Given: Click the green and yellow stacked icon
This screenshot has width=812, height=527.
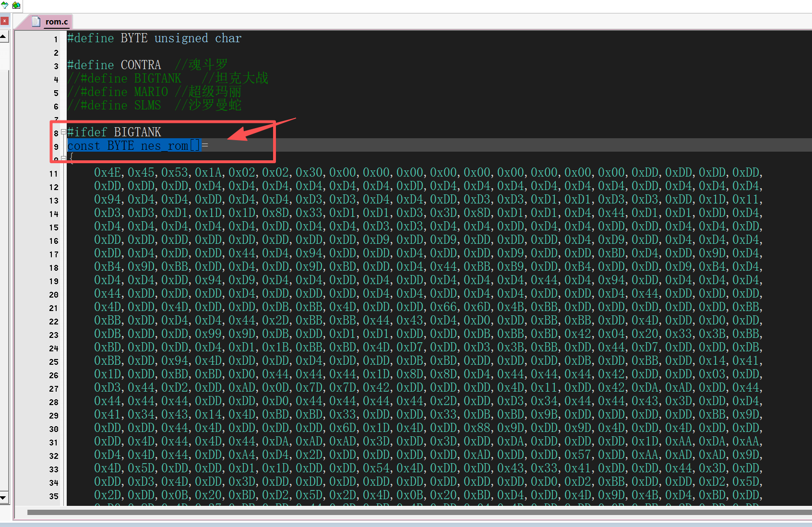Looking at the screenshot, I should coord(16,5).
